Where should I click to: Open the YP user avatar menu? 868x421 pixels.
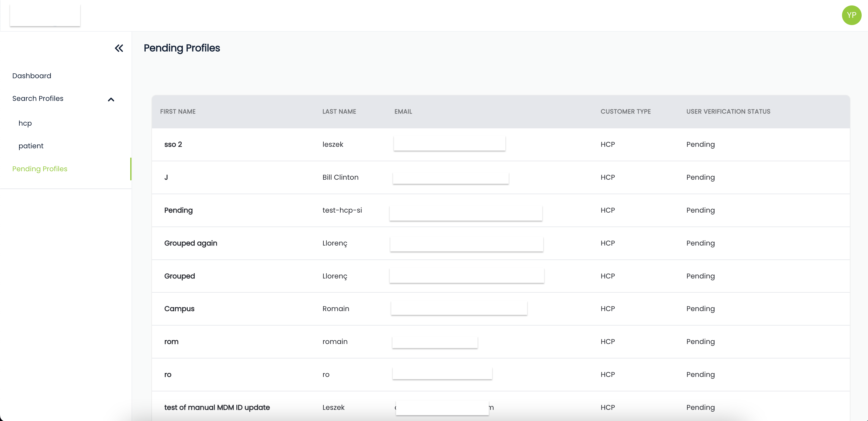pyautogui.click(x=851, y=15)
